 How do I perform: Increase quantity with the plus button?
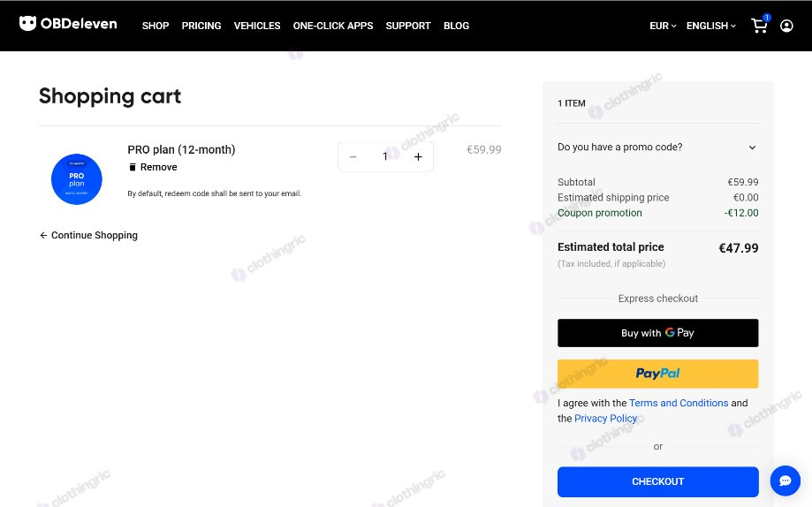pos(418,156)
